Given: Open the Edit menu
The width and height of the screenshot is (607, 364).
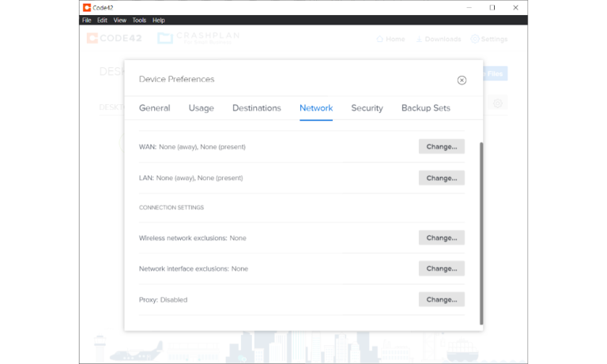Looking at the screenshot, I should point(102,20).
